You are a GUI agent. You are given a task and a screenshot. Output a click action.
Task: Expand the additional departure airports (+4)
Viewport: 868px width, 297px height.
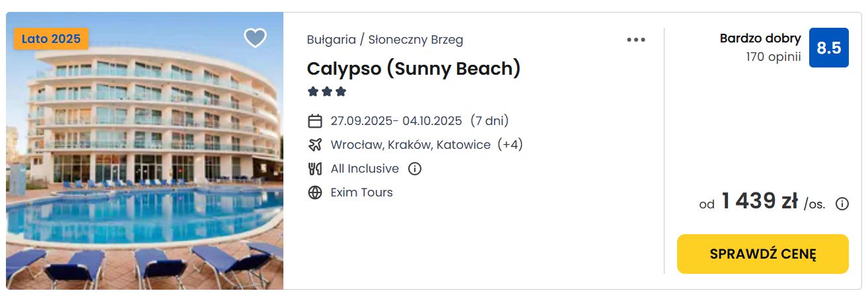[509, 145]
